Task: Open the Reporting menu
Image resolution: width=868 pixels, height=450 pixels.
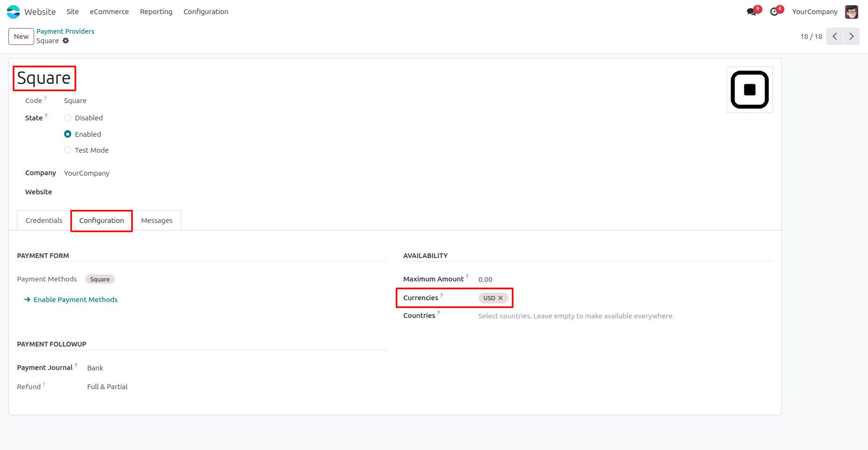Action: click(x=156, y=12)
